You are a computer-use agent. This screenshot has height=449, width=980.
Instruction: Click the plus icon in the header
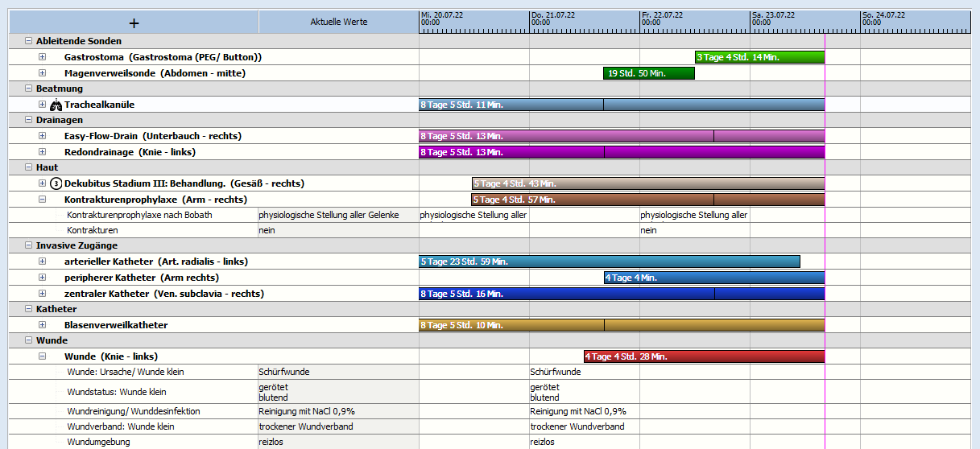coord(134,23)
